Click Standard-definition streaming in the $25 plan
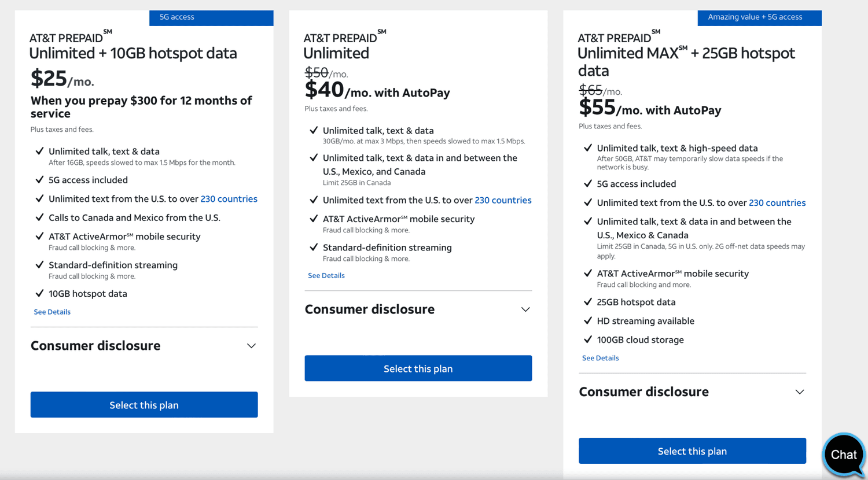This screenshot has height=480, width=868. point(113,265)
